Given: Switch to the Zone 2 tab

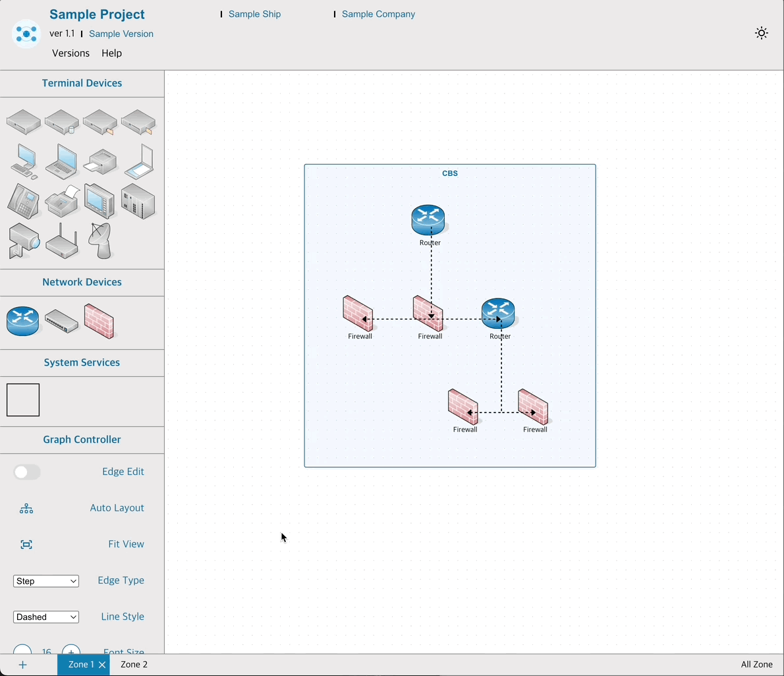Looking at the screenshot, I should click(134, 665).
